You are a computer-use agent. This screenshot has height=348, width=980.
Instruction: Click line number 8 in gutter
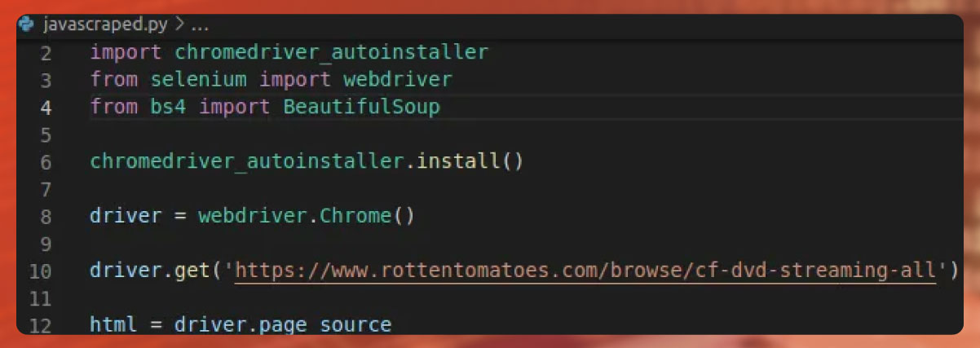pyautogui.click(x=45, y=217)
